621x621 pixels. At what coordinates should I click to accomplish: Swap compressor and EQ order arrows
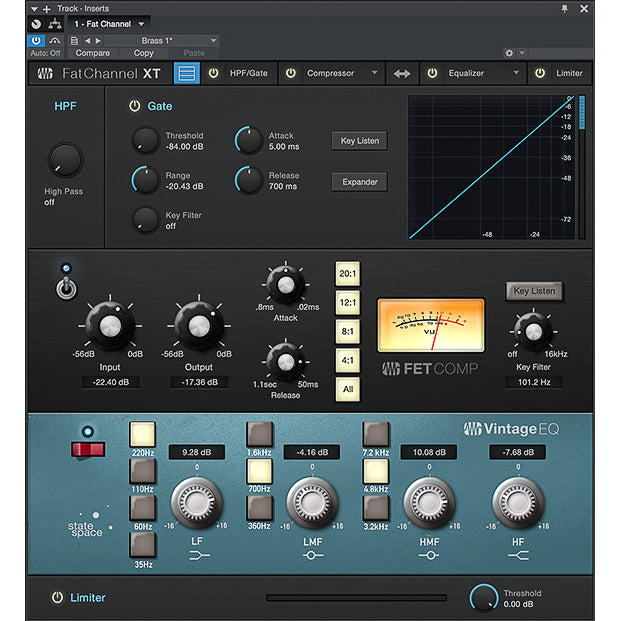pos(402,74)
